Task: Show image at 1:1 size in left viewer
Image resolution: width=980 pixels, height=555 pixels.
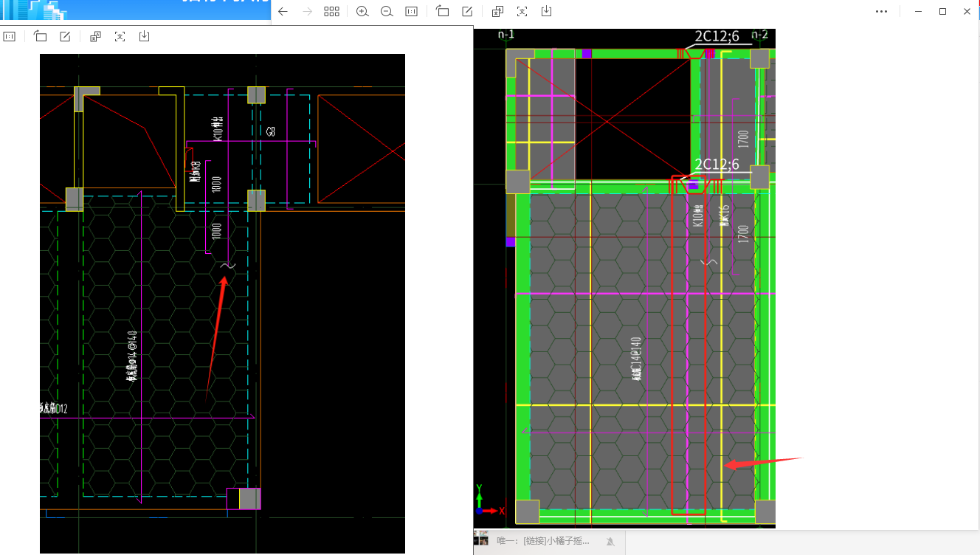Action: [10, 36]
